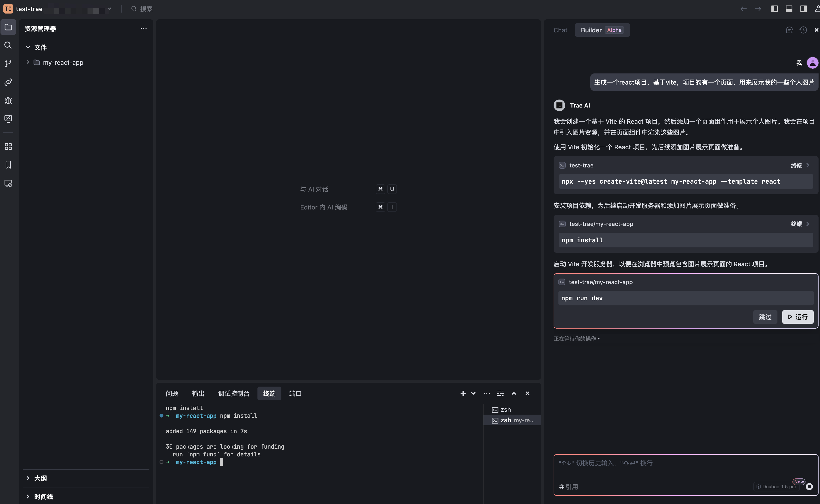Open the Run and Debug bug icon
The width and height of the screenshot is (820, 504).
pos(8,100)
